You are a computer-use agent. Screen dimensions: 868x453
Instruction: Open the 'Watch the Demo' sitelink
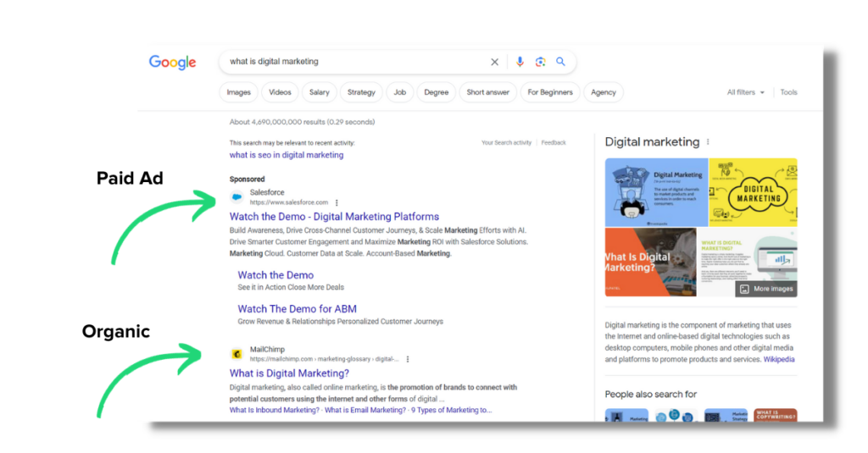(275, 275)
